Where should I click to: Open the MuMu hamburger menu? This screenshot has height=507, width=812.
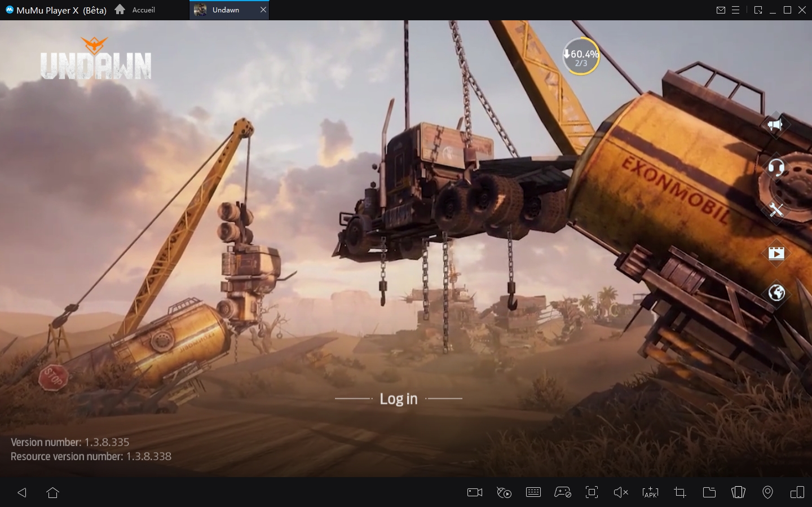pyautogui.click(x=735, y=10)
